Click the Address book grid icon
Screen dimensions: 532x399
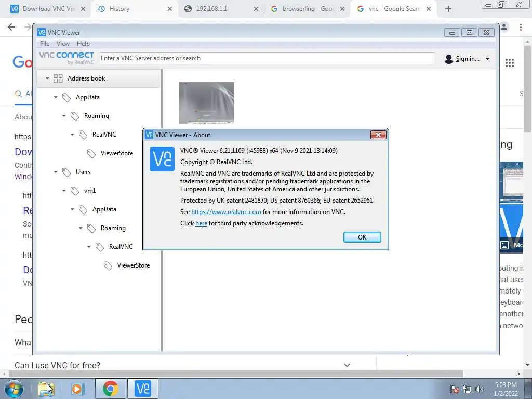point(58,78)
